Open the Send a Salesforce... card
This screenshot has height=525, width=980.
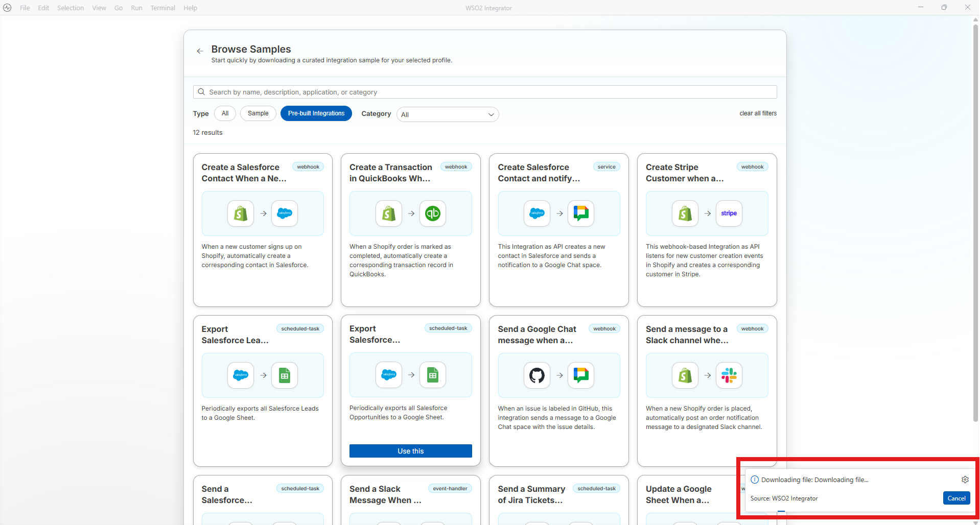coord(263,500)
